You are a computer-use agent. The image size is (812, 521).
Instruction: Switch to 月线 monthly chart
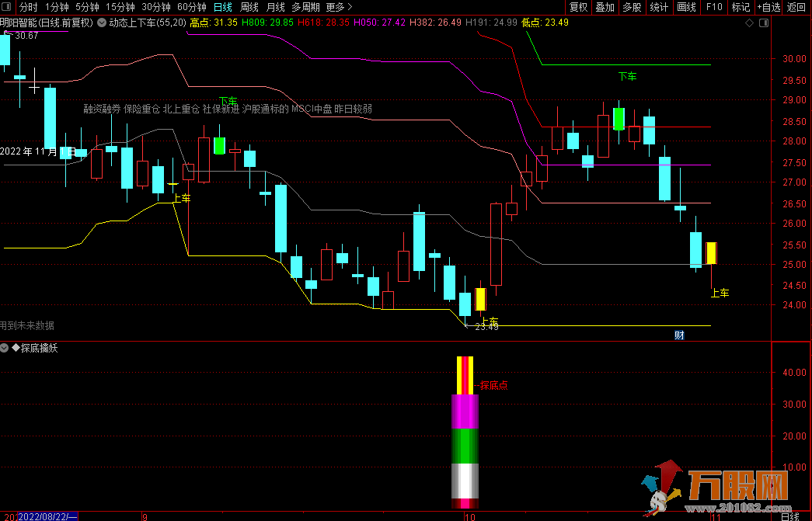[276, 7]
